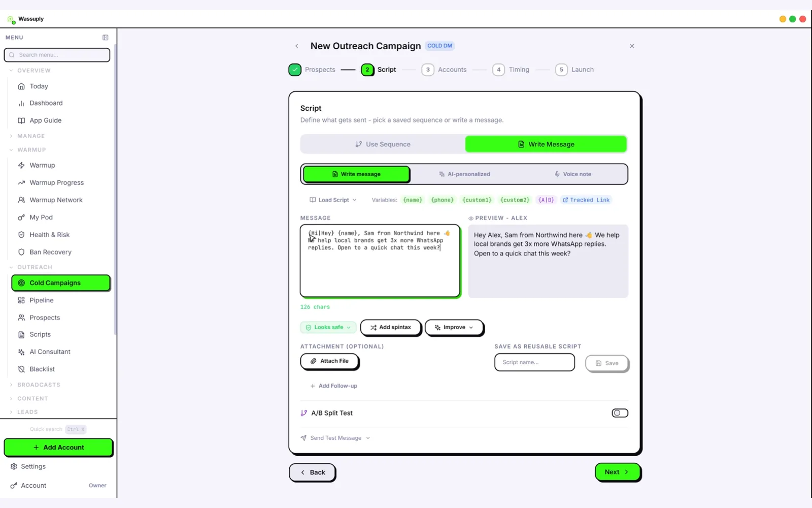Insert {custom1} variable chip

[477, 200]
